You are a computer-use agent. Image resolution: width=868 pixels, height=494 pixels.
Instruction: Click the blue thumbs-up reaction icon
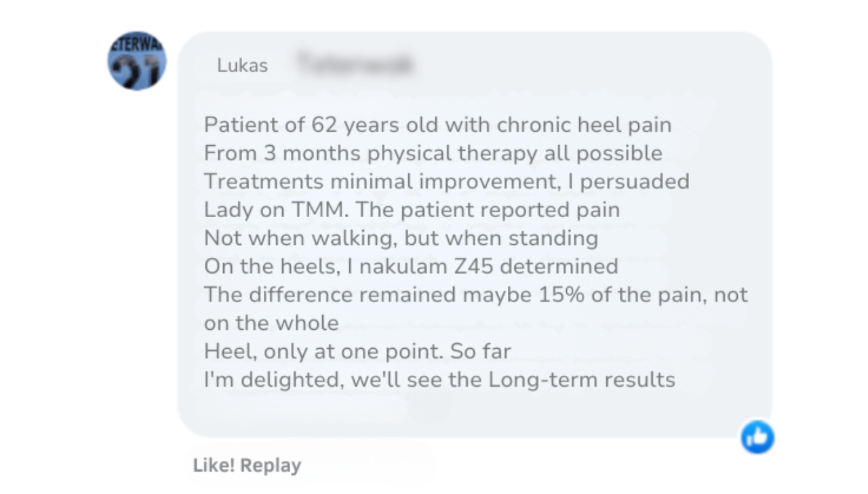coord(757,436)
